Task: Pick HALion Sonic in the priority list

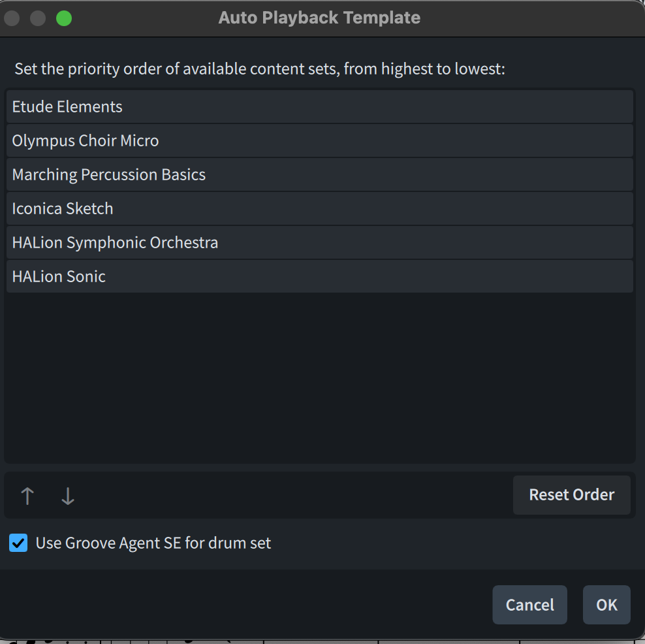Action: 320,277
